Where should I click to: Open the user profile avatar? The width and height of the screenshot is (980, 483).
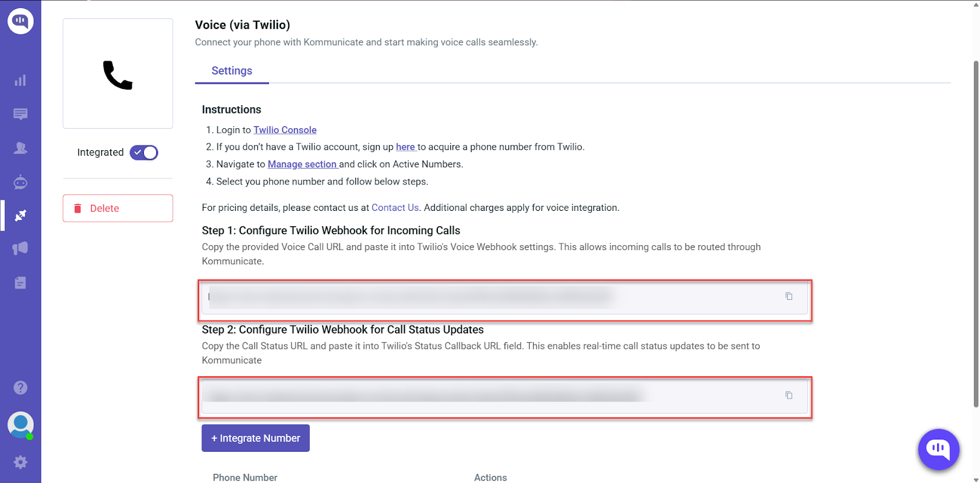coord(20,425)
